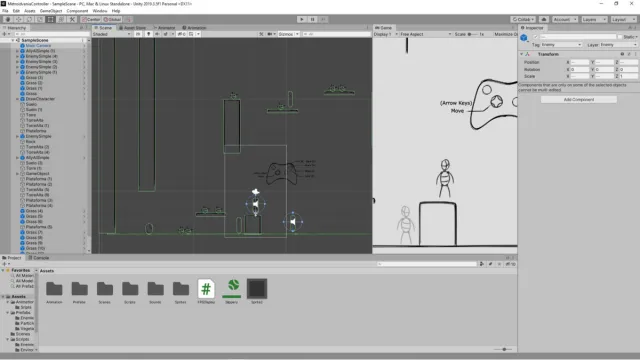Toggle the active object checkbox in Inspector
The width and height of the screenshot is (640, 360).
pyautogui.click(x=536, y=37)
